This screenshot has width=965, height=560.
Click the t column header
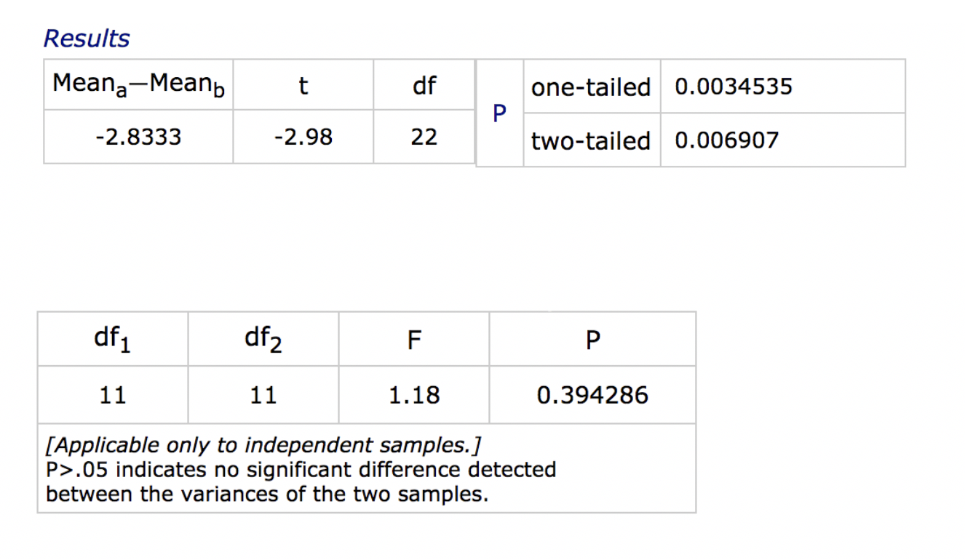[x=303, y=86]
